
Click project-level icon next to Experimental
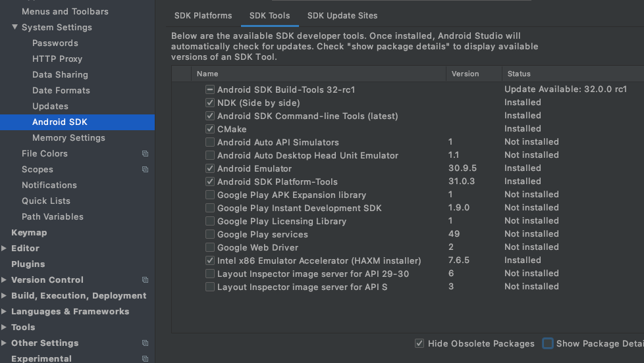(145, 358)
